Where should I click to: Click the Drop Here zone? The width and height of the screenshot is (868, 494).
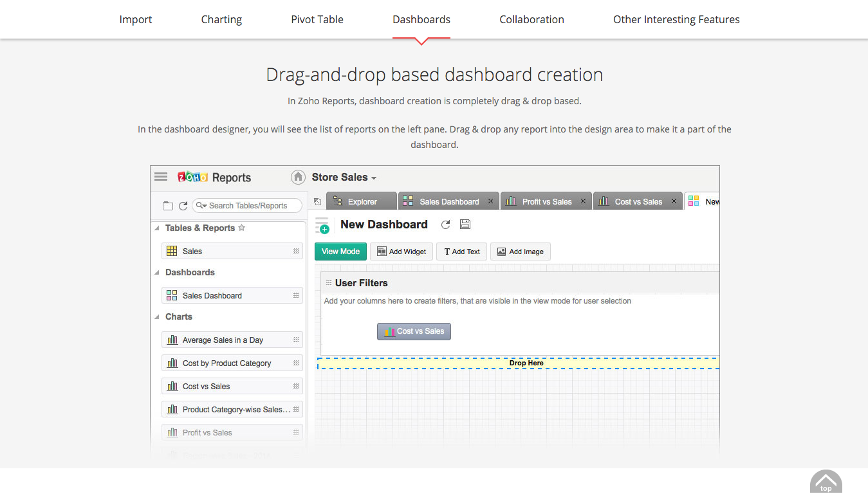pyautogui.click(x=519, y=363)
